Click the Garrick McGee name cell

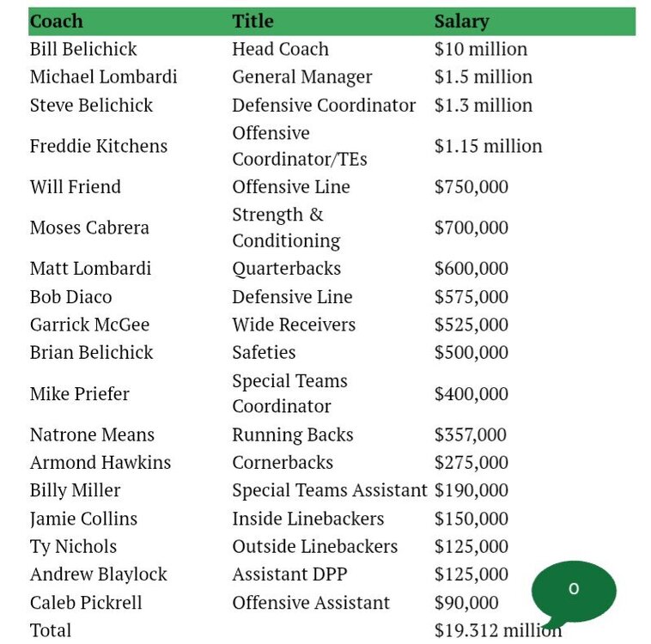click(89, 325)
